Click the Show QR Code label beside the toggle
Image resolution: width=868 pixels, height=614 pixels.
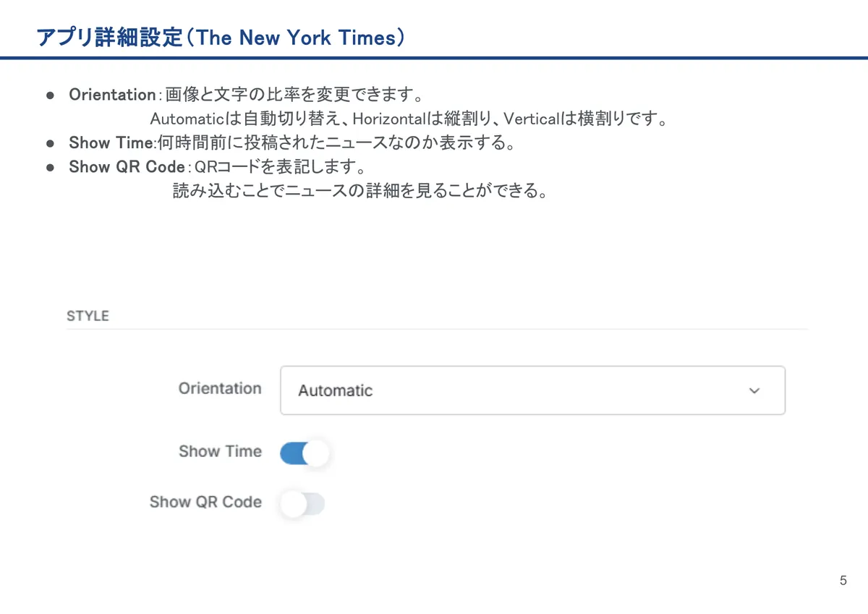click(205, 502)
